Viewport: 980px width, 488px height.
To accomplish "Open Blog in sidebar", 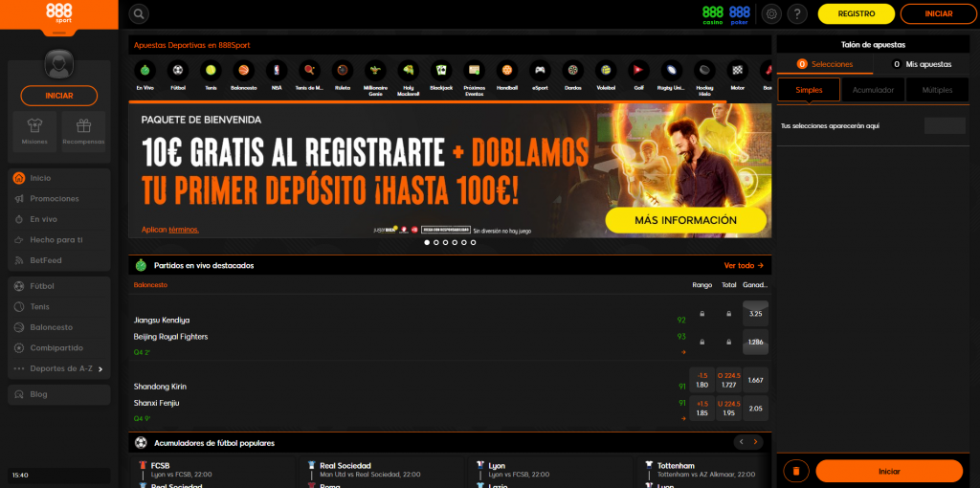I will point(59,394).
